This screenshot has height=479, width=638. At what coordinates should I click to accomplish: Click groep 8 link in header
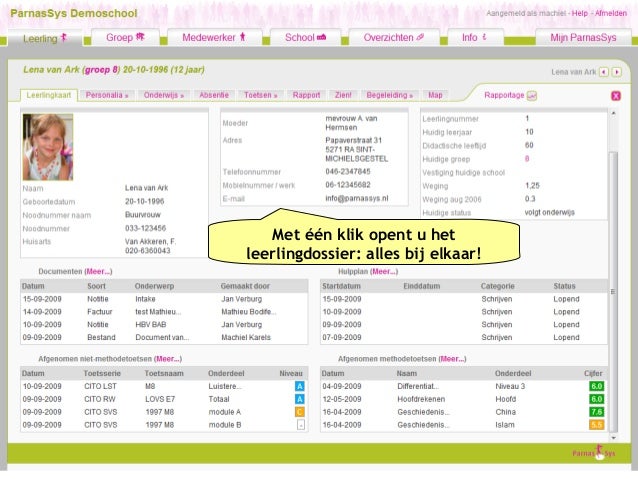coord(102,70)
